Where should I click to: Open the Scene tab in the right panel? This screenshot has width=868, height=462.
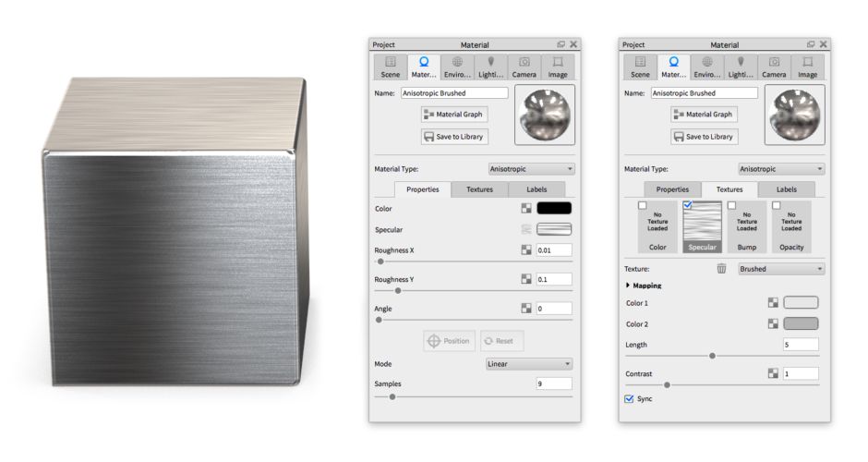pyautogui.click(x=640, y=67)
